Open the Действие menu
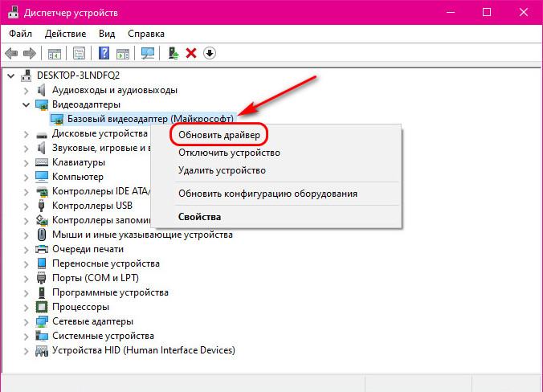This screenshot has height=392, width=543. 65,34
